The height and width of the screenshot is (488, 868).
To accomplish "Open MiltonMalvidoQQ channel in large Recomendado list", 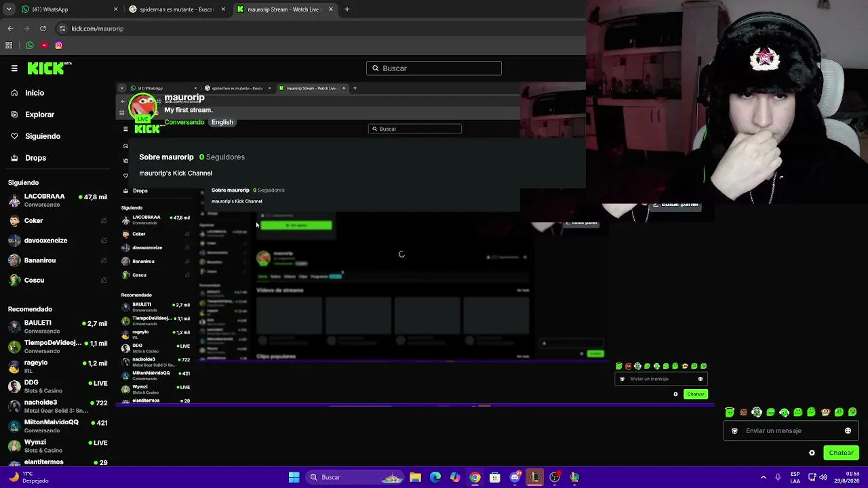I will coord(58,426).
